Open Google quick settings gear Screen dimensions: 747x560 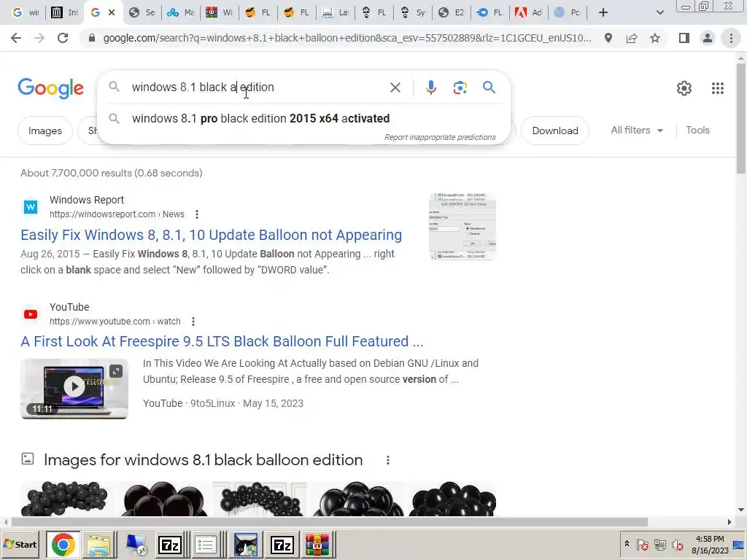(x=684, y=88)
